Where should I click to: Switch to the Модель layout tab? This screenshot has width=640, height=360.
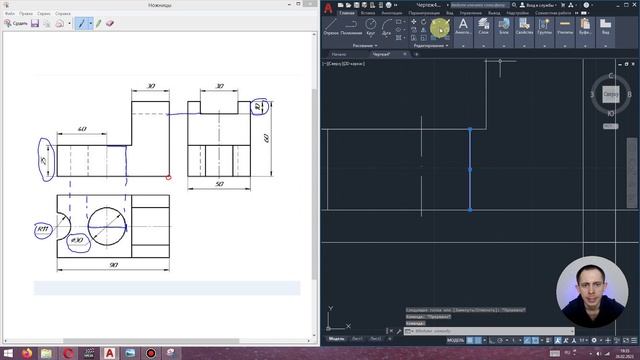tap(336, 339)
